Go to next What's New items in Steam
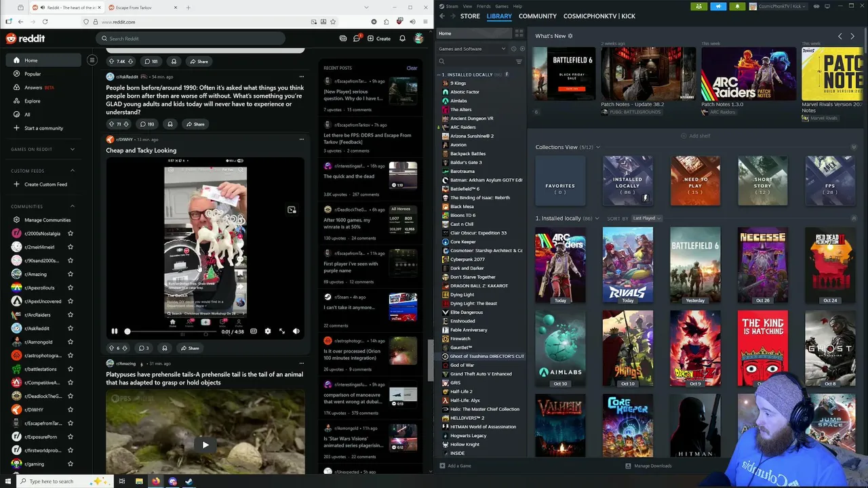 pyautogui.click(x=852, y=36)
